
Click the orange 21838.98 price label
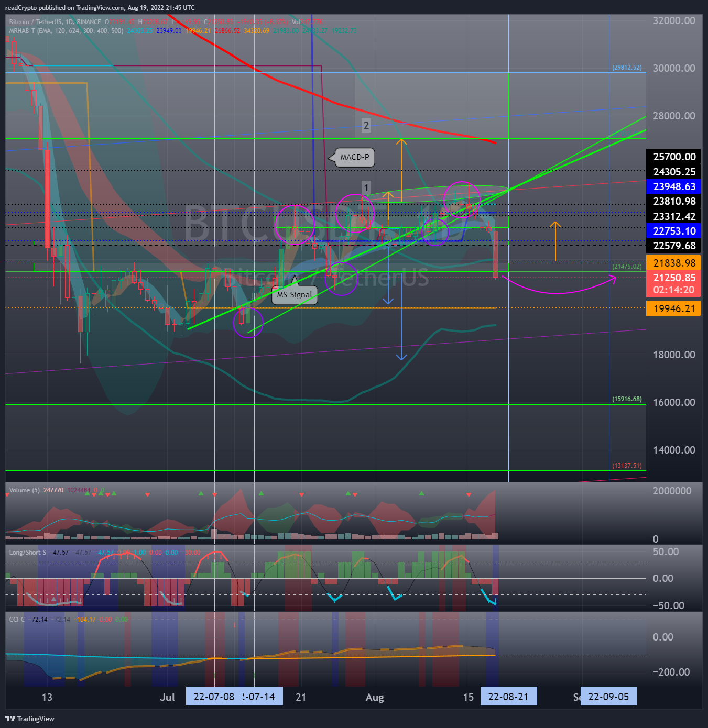click(674, 263)
